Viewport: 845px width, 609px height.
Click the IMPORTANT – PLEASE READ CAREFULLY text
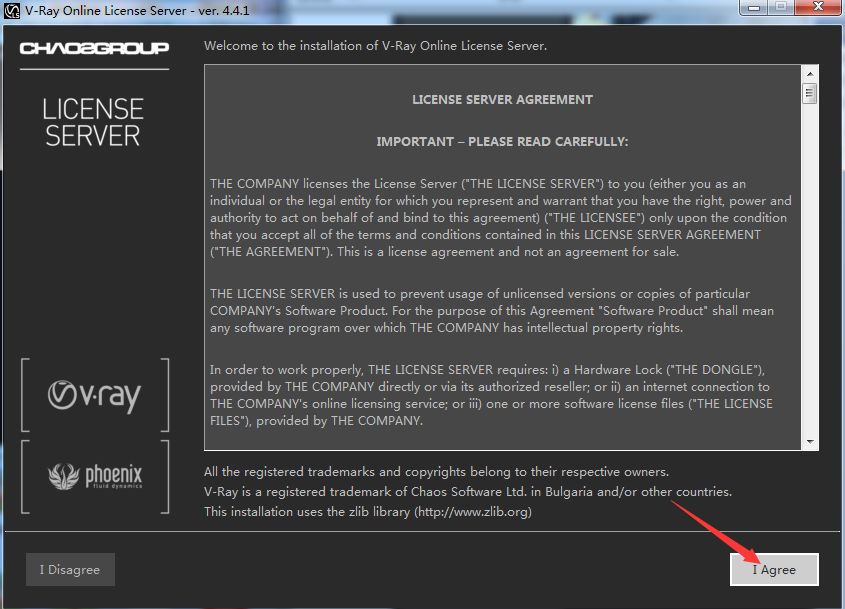click(502, 142)
